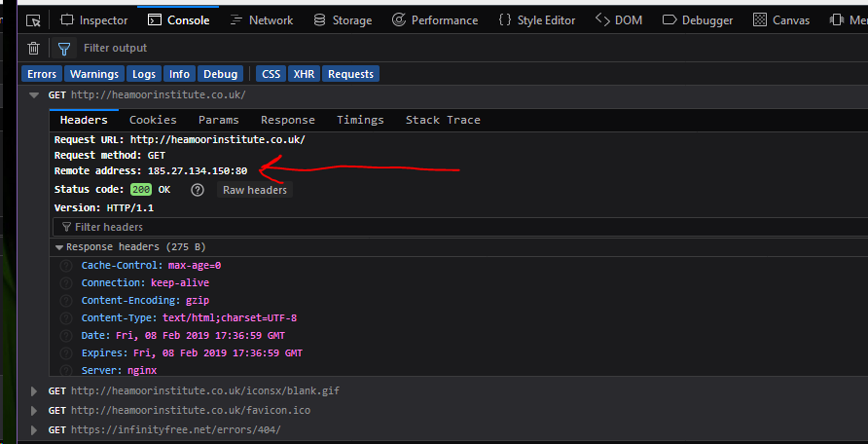
Task: Toggle the XHR filter
Action: (x=304, y=74)
